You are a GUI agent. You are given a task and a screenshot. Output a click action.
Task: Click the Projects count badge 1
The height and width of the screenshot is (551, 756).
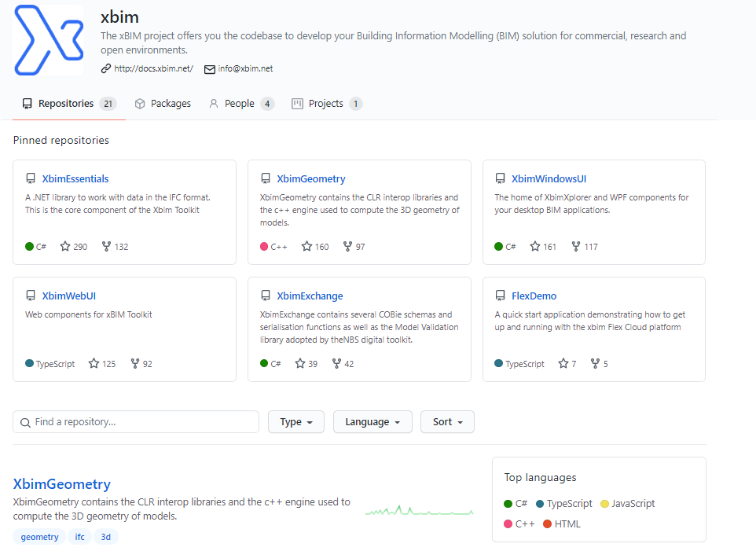pos(356,104)
